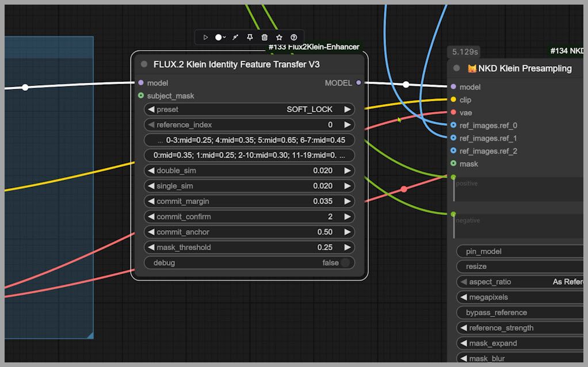Click the subject_mask input port
Image resolution: width=588 pixels, height=367 pixels.
(x=141, y=95)
